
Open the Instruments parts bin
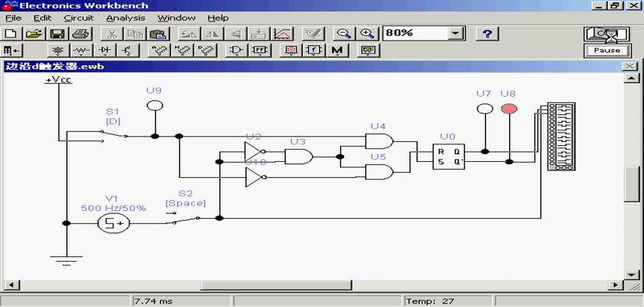coord(368,51)
